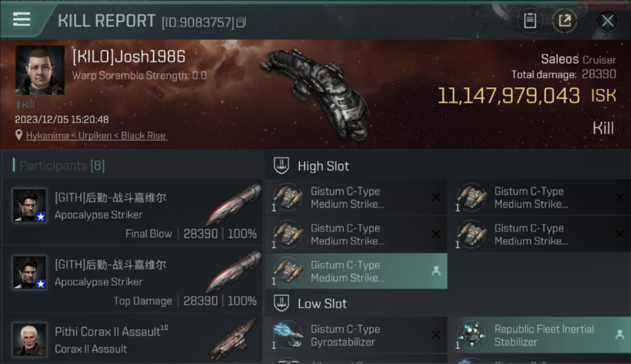View Josh1986 pilot portrait
Image resolution: width=631 pixels, height=364 pixels.
point(40,70)
